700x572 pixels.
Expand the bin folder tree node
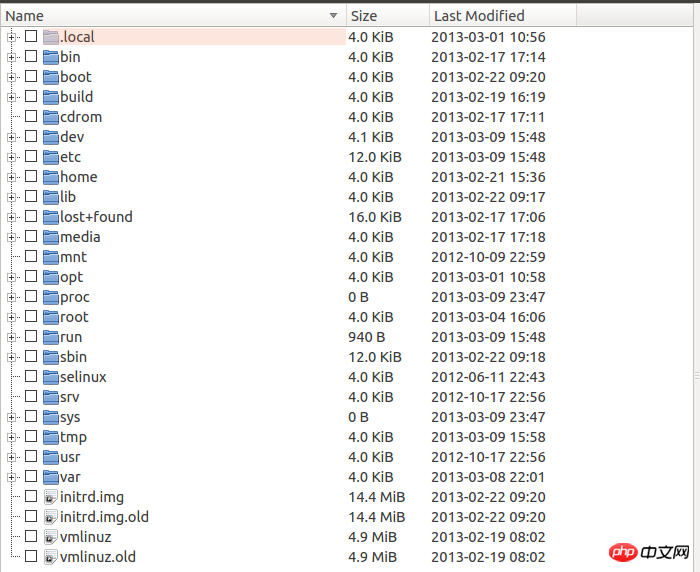(x=11, y=58)
